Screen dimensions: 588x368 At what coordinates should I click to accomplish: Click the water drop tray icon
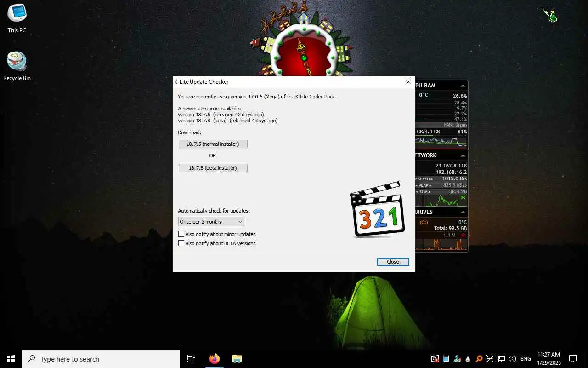pos(468,359)
